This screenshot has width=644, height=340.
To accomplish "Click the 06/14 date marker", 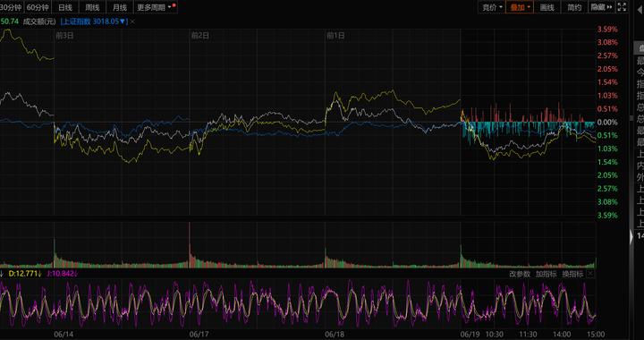I will point(64,335).
